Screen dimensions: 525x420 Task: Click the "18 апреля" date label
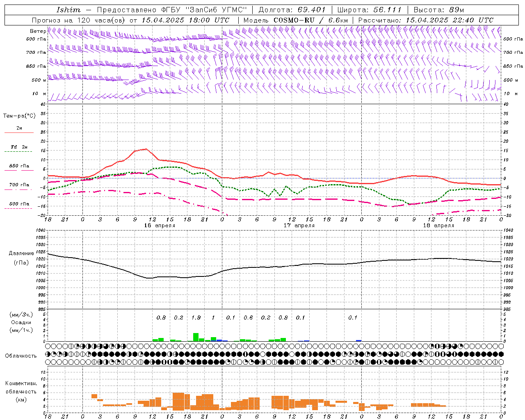click(x=438, y=226)
